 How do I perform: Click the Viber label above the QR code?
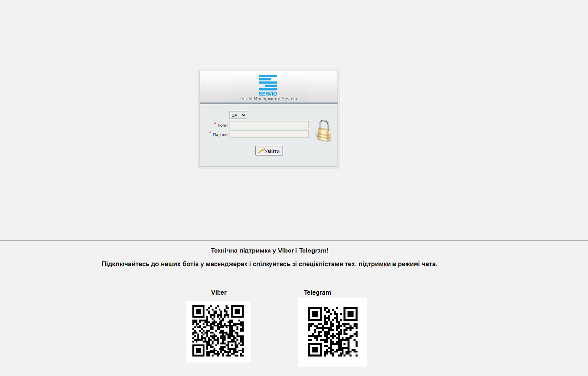click(x=219, y=292)
